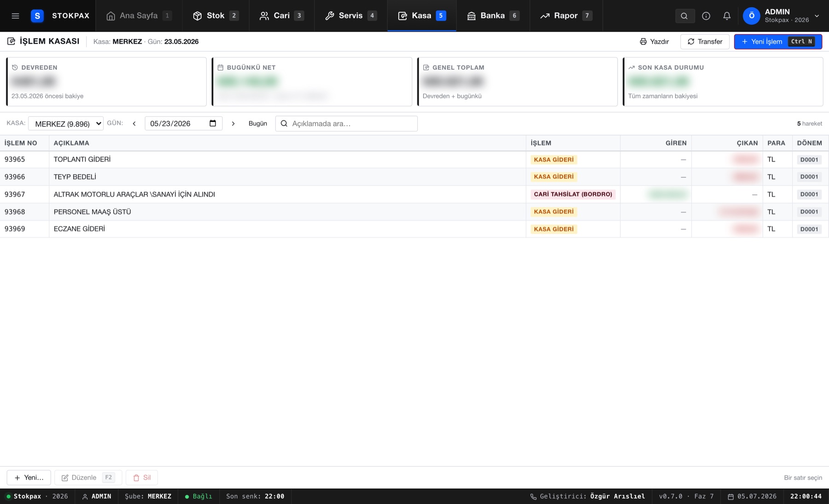Open notifications bell icon
This screenshot has width=829, height=504.
point(727,16)
